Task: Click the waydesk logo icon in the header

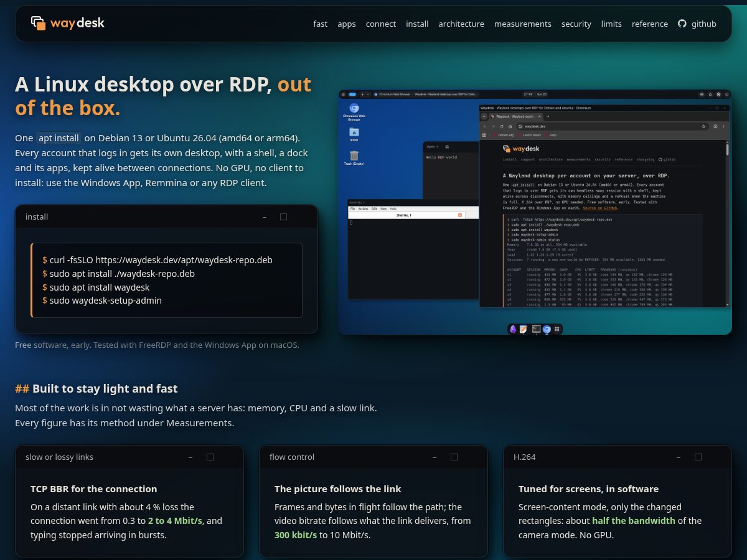Action: coord(39,23)
